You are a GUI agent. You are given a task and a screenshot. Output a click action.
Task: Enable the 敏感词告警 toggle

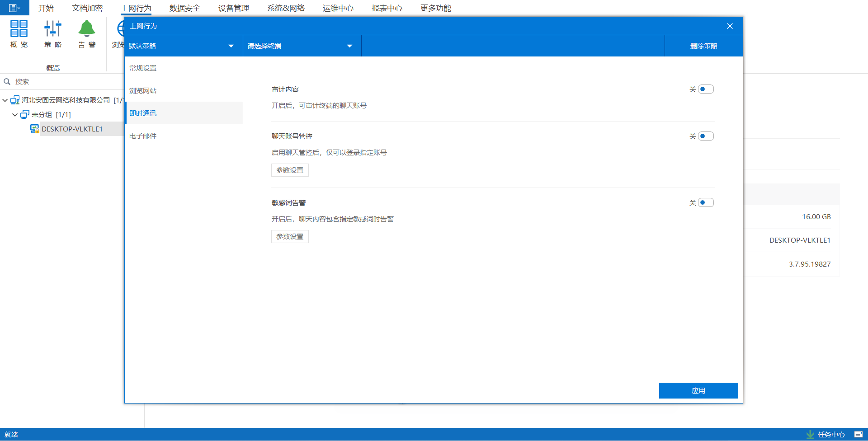[705, 203]
